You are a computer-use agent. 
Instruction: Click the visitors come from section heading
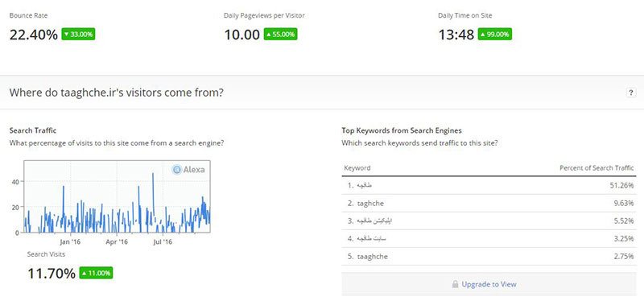116,93
